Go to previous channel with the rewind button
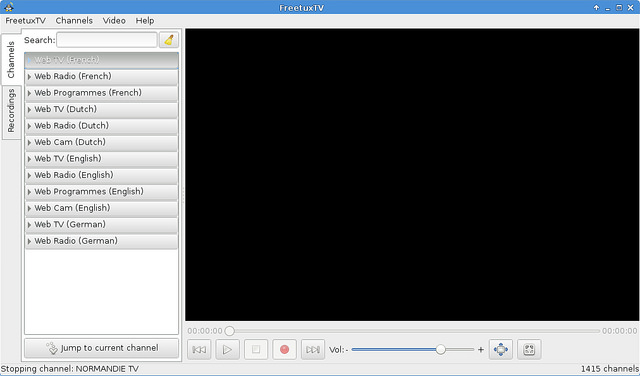This screenshot has width=640, height=376. pos(199,349)
